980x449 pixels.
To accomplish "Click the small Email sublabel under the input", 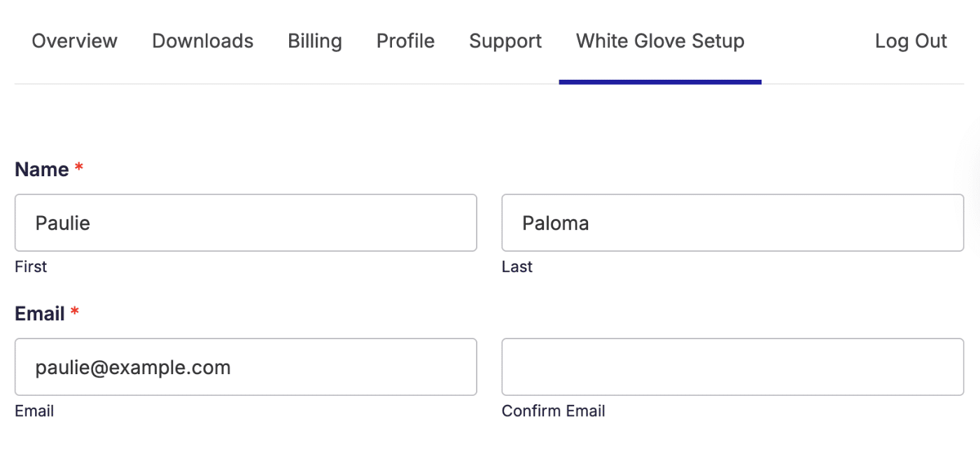I will pos(34,411).
